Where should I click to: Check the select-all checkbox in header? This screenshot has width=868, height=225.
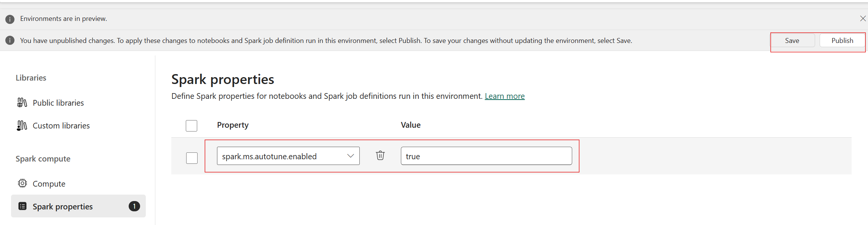coord(191,126)
